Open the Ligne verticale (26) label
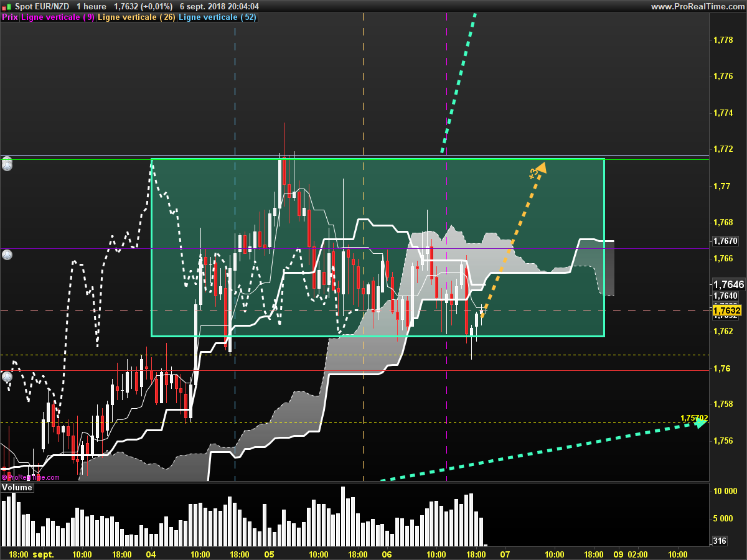This screenshot has width=747, height=560. [138, 17]
